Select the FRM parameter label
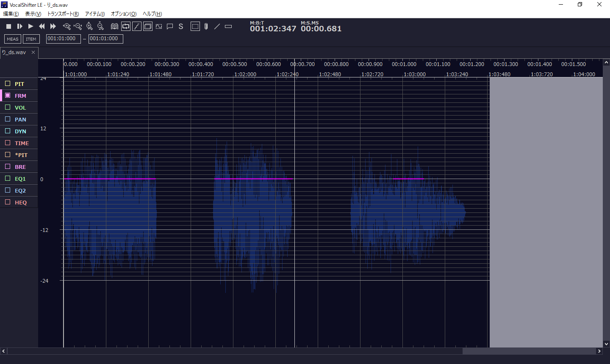Screen dimensions: 610x364 [20, 96]
